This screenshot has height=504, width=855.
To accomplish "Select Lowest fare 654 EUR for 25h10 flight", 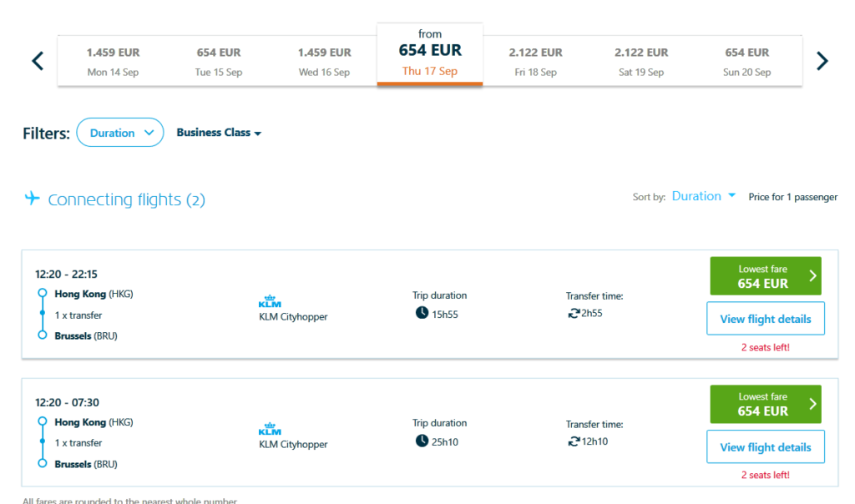I will [765, 404].
